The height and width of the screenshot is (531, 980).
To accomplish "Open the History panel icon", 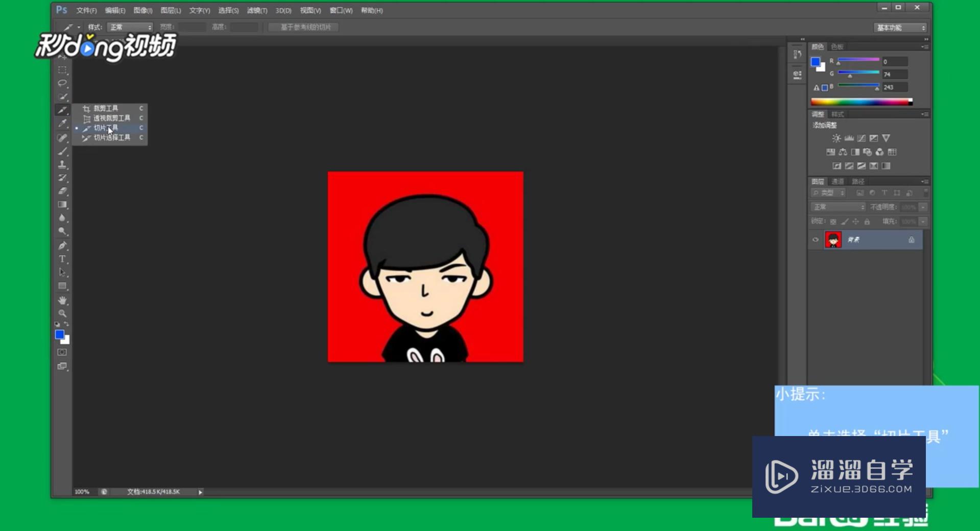I will pyautogui.click(x=797, y=55).
